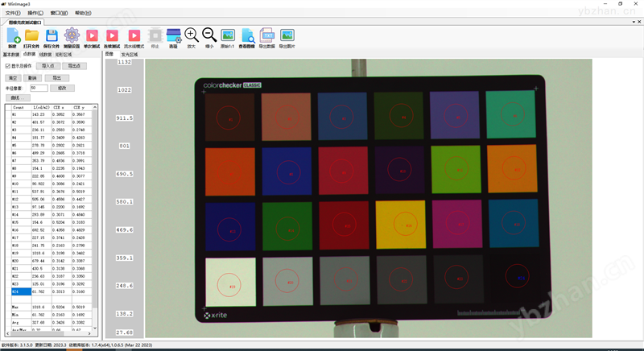Switch to the 线数据 tab
Image resolution: width=644 pixels, height=351 pixels.
pos(45,54)
